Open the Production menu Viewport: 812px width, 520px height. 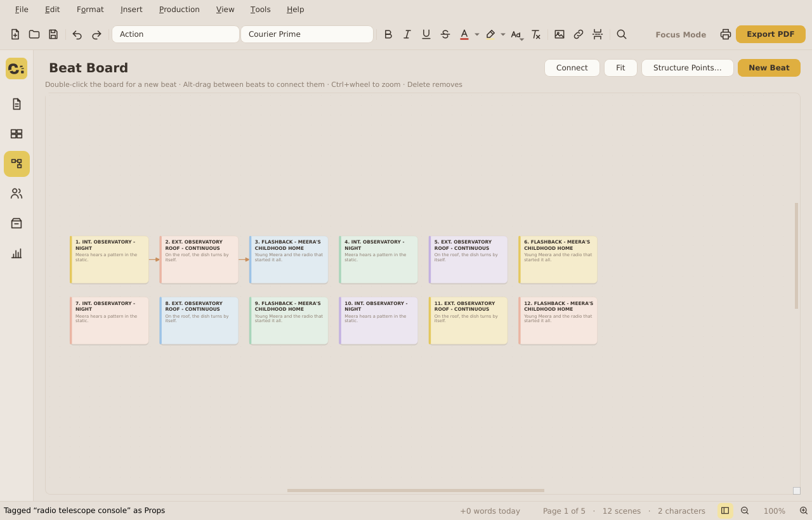180,10
